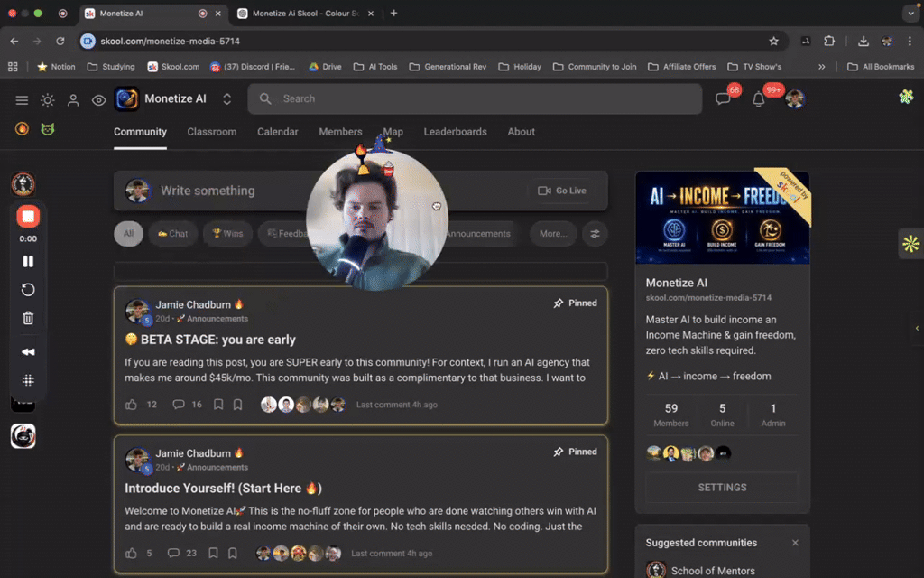Click Jamie Chadburn name on BETA STAGE post
Image resolution: width=924 pixels, height=578 pixels.
pyautogui.click(x=193, y=305)
